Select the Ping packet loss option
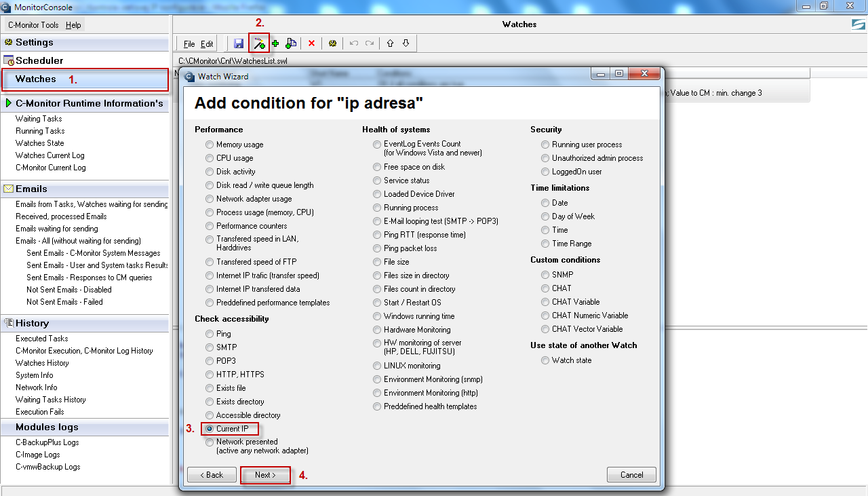The image size is (868, 496). (378, 248)
